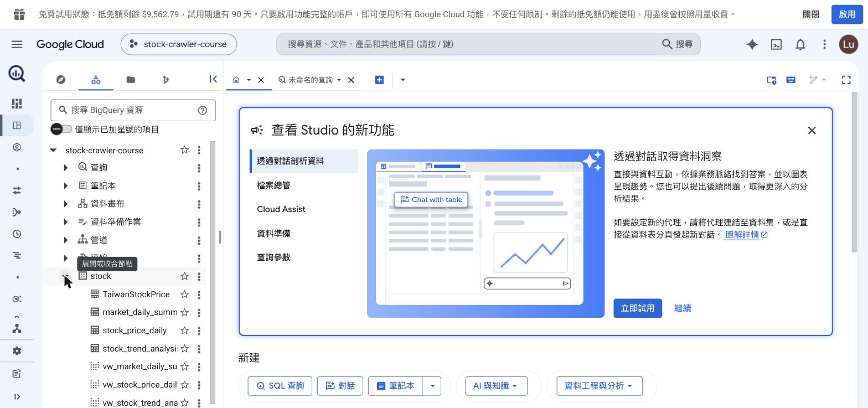Image resolution: width=868 pixels, height=408 pixels.
Task: Toggle show only starred items switch
Action: (61, 129)
